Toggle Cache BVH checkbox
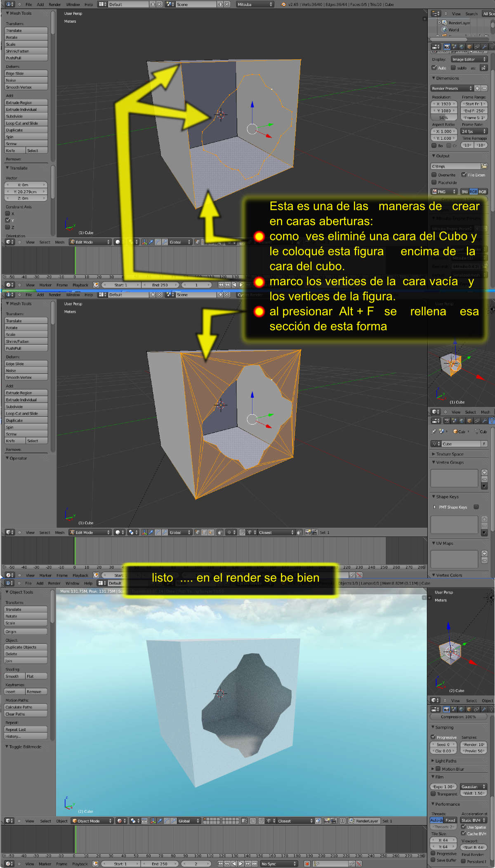 pyautogui.click(x=463, y=833)
